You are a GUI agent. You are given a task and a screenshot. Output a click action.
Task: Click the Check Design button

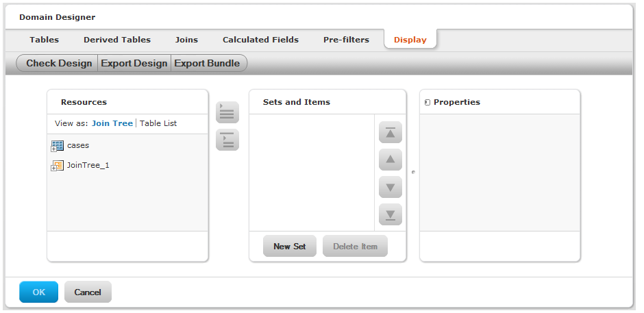click(58, 63)
